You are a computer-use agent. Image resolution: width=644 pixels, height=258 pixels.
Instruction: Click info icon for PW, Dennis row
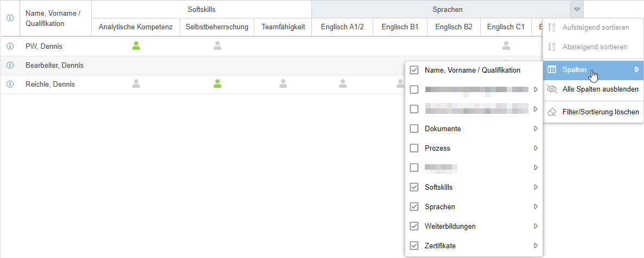[10, 47]
